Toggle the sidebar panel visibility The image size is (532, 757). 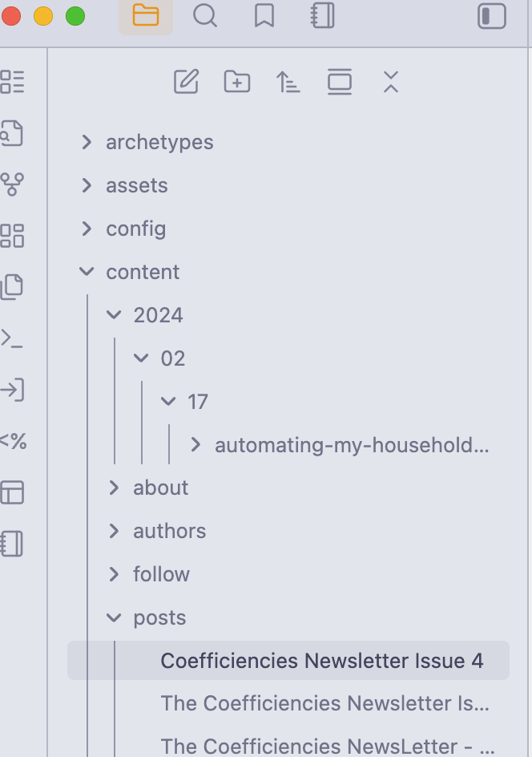pos(492,16)
